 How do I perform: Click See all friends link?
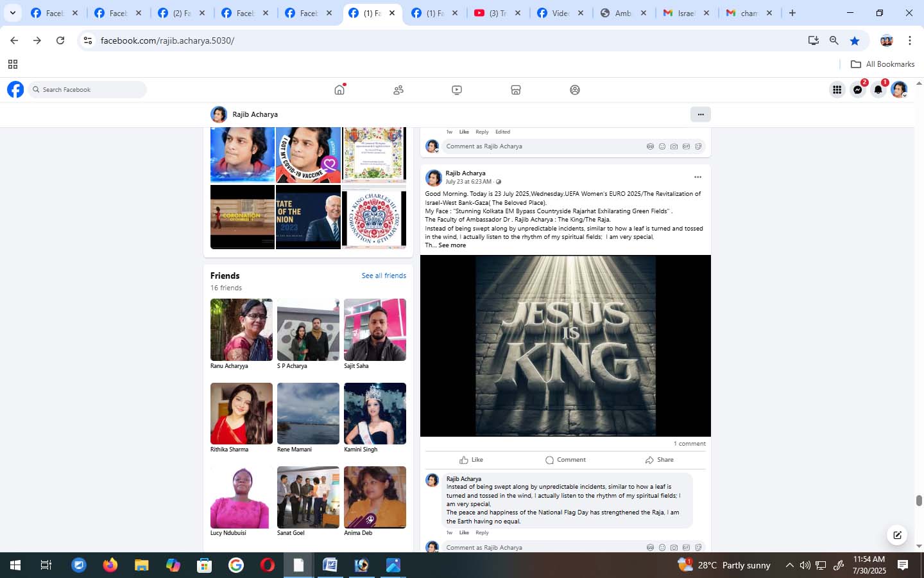click(x=384, y=276)
